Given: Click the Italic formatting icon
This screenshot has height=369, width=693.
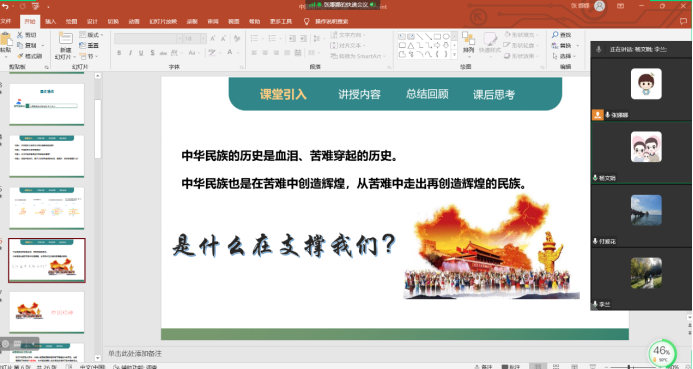Looking at the screenshot, I should click(130, 53).
